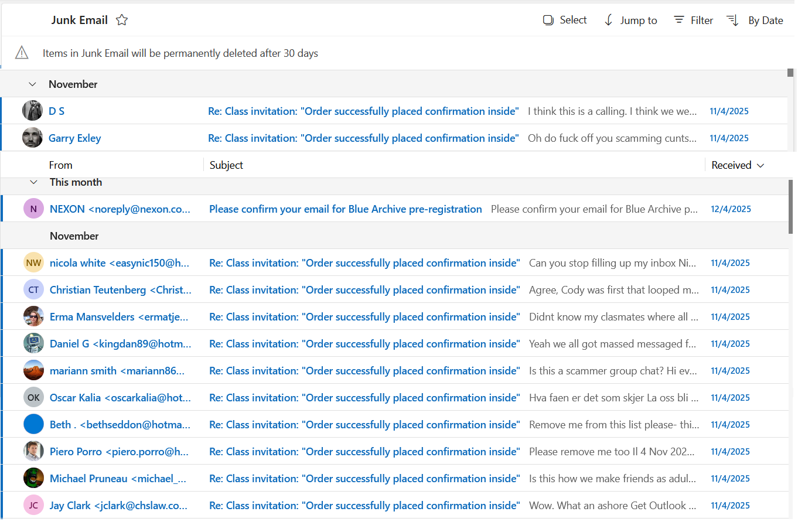Open Beth bethseddon sender name
The height and width of the screenshot is (532, 798).
[120, 425]
